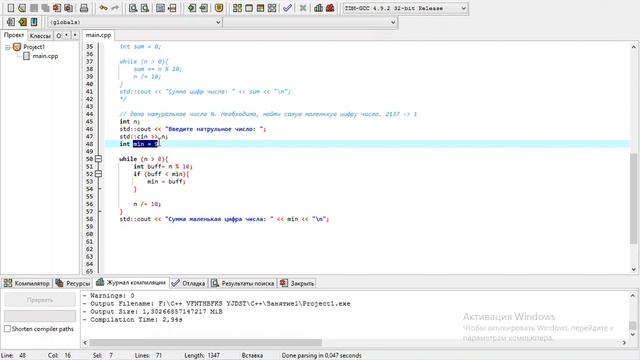The image size is (640, 360).
Task: Click the Open file toolbar icon
Action: [22, 8]
